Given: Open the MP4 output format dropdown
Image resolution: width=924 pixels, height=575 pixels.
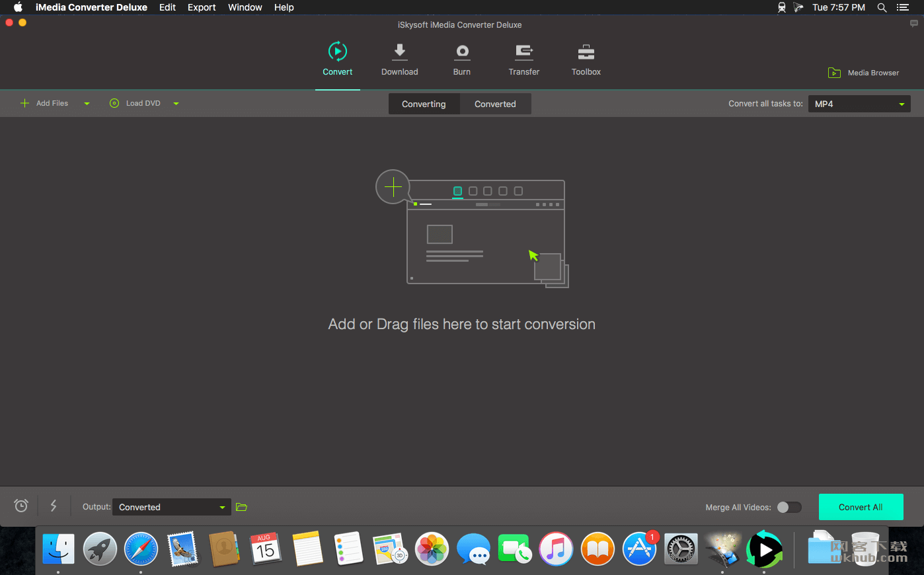Looking at the screenshot, I should [859, 104].
